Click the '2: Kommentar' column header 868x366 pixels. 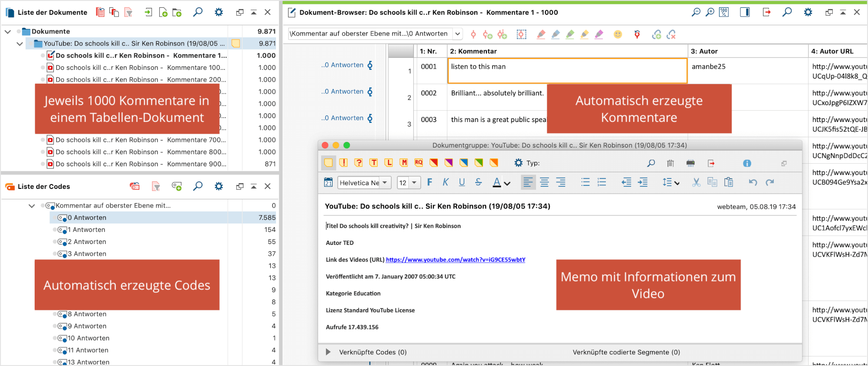pyautogui.click(x=567, y=51)
